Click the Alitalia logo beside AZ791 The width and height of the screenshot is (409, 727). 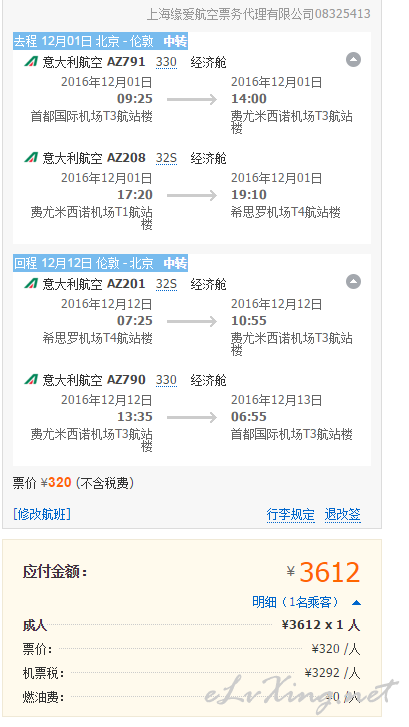pyautogui.click(x=32, y=62)
